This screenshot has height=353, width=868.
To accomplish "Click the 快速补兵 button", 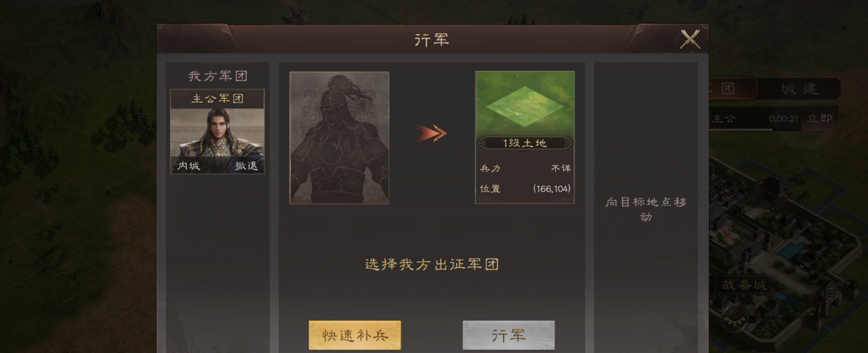I will click(355, 335).
